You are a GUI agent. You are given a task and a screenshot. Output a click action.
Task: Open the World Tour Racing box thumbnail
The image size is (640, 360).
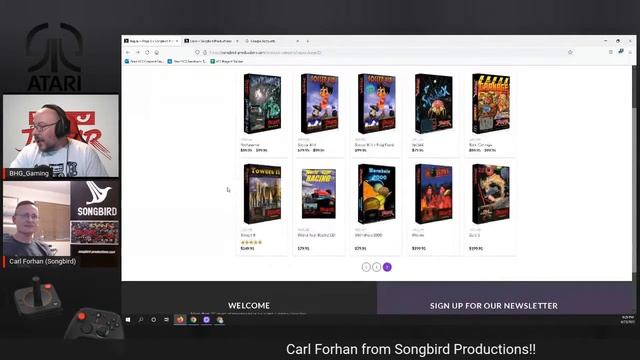pyautogui.click(x=319, y=194)
